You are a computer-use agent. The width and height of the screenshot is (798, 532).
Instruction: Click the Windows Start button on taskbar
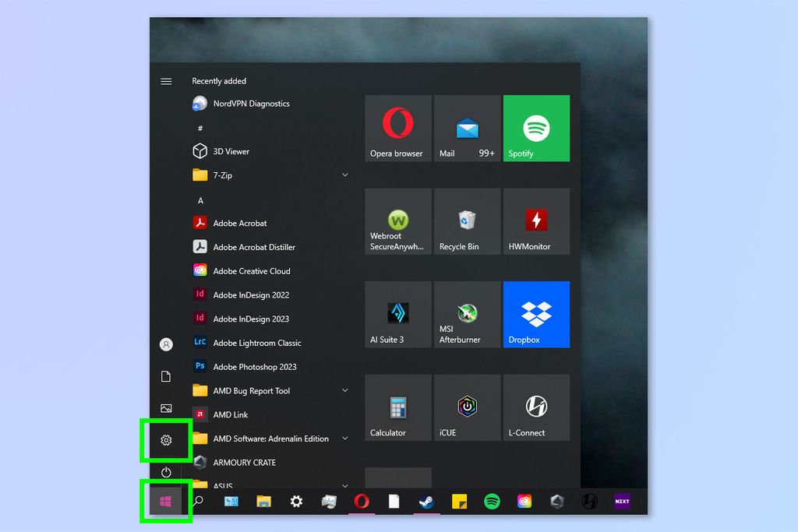[x=165, y=502]
